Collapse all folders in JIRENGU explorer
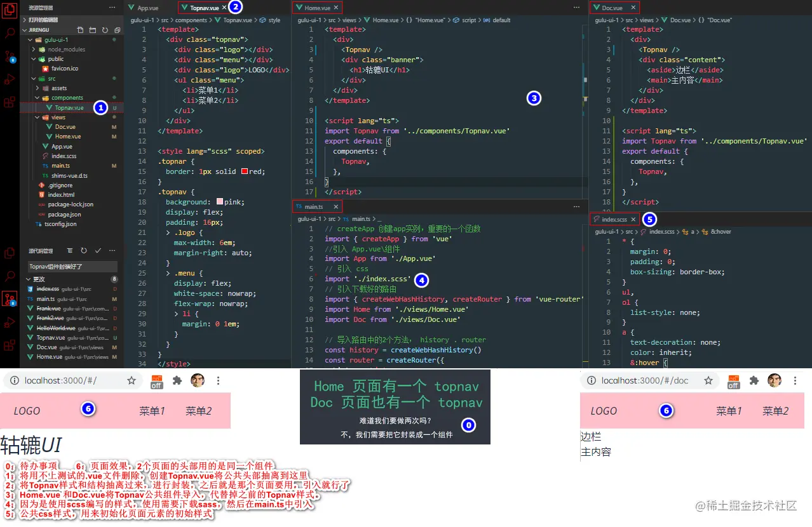The height and width of the screenshot is (527, 812). coord(117,30)
